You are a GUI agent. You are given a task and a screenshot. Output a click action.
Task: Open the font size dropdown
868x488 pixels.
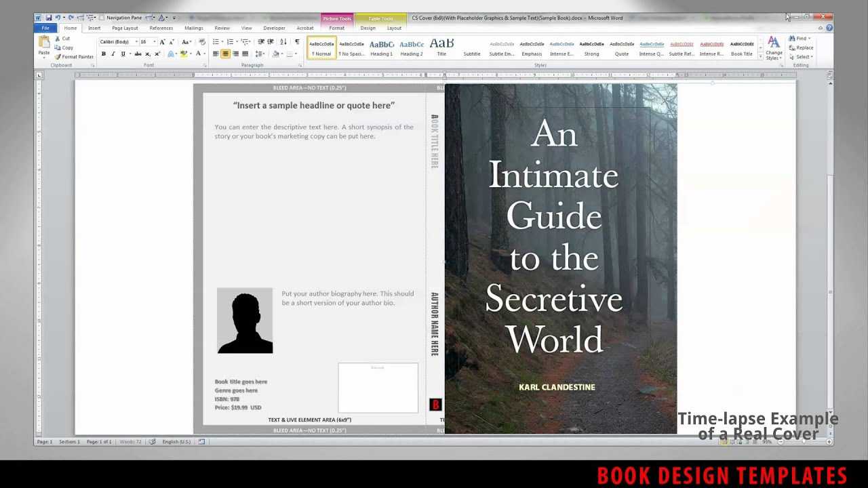tap(153, 42)
